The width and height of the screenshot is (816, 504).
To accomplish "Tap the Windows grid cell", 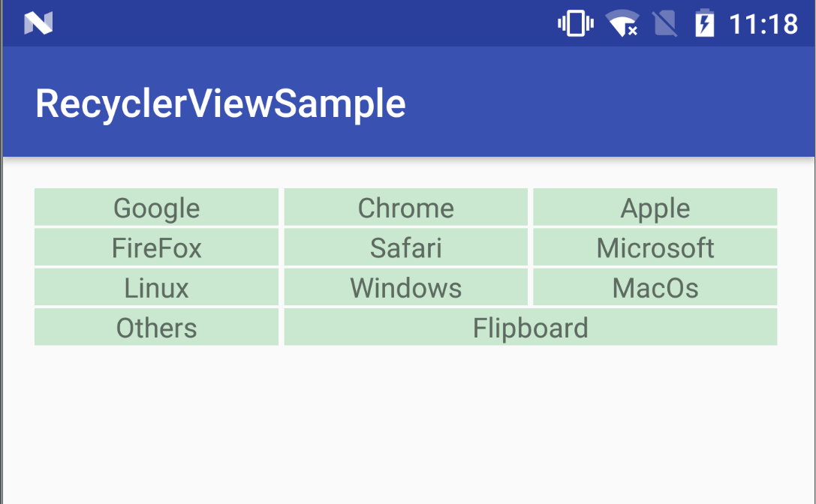I will tap(405, 287).
